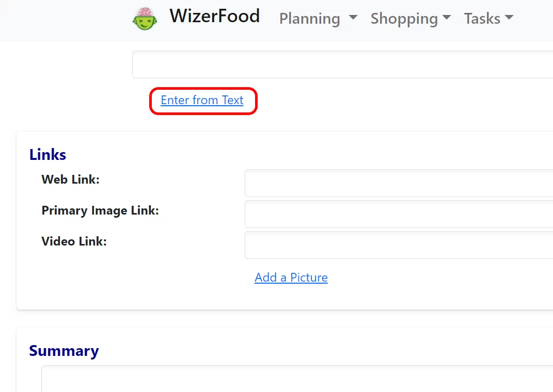The height and width of the screenshot is (392, 553).
Task: Click the caret arrow beside Planning
Action: tap(353, 18)
